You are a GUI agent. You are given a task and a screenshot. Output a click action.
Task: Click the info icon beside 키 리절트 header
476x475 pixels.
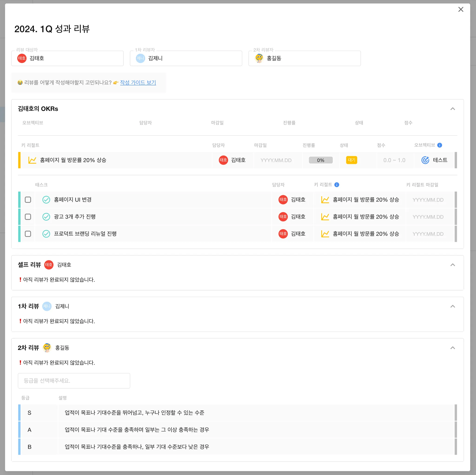tap(337, 185)
